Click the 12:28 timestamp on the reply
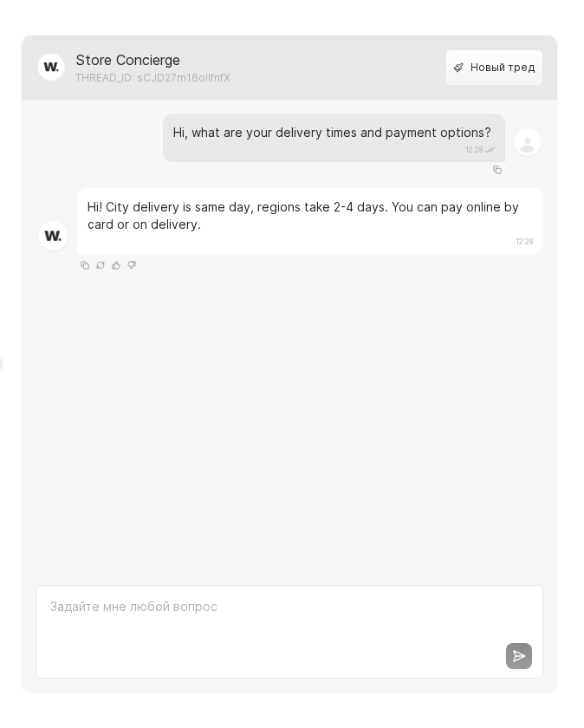 525,242
